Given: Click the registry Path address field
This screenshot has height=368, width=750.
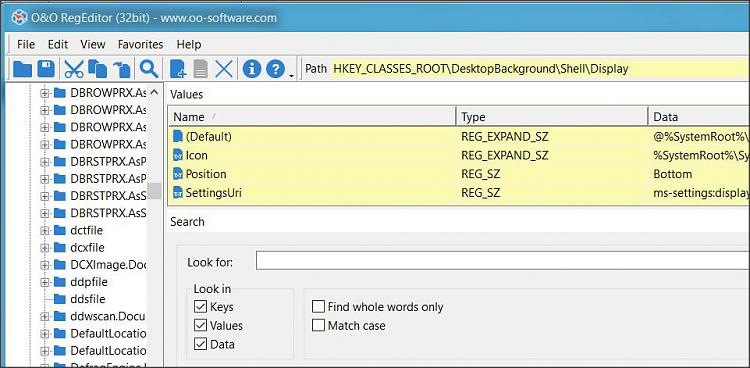Looking at the screenshot, I should click(x=540, y=69).
